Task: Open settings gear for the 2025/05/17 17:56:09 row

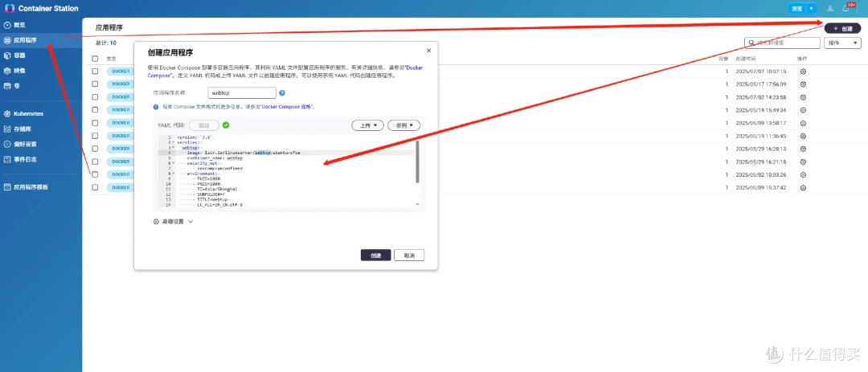Action: (x=803, y=84)
